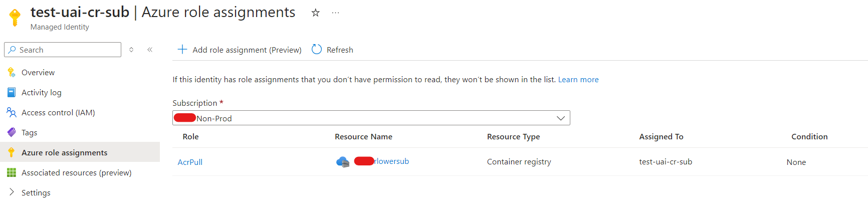
Task: Open the ellipsis more options menu
Action: pos(336,13)
